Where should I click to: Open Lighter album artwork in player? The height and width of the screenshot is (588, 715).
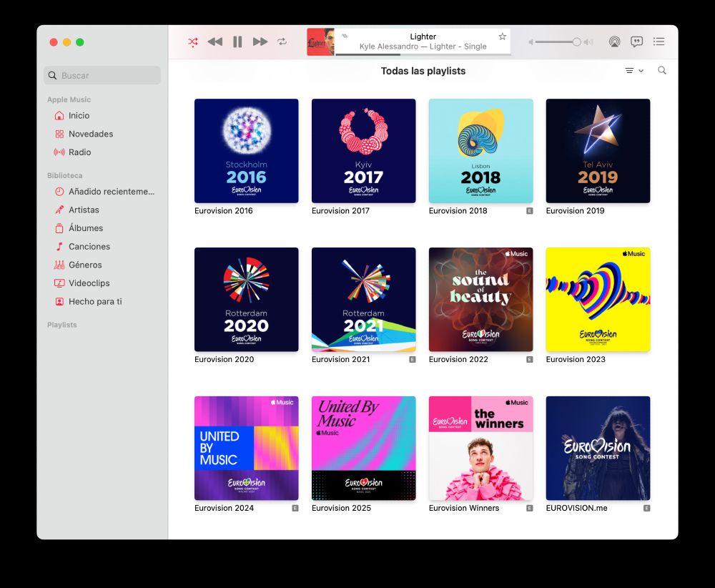click(320, 42)
